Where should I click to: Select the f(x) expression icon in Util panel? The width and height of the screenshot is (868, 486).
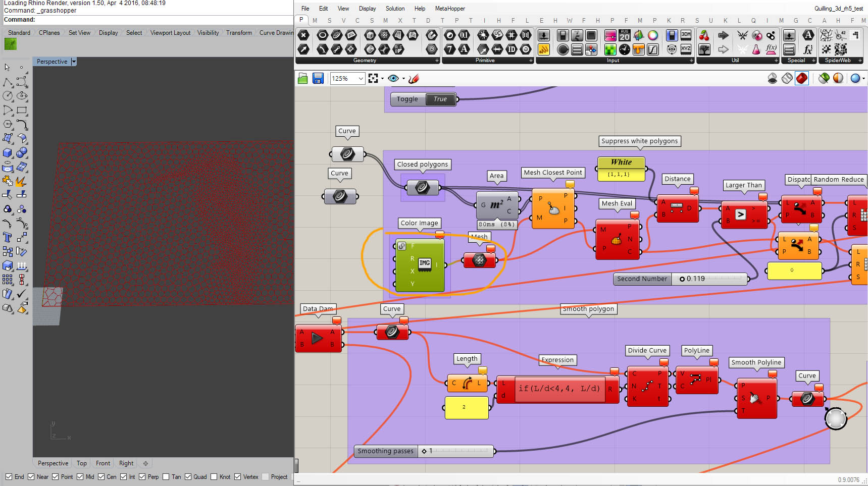click(x=771, y=49)
